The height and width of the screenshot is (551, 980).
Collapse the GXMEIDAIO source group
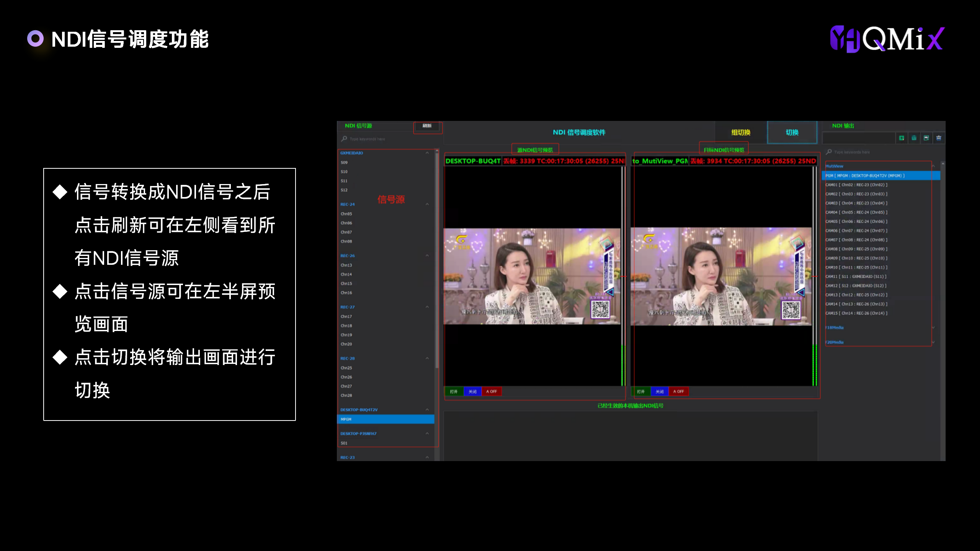pos(427,153)
